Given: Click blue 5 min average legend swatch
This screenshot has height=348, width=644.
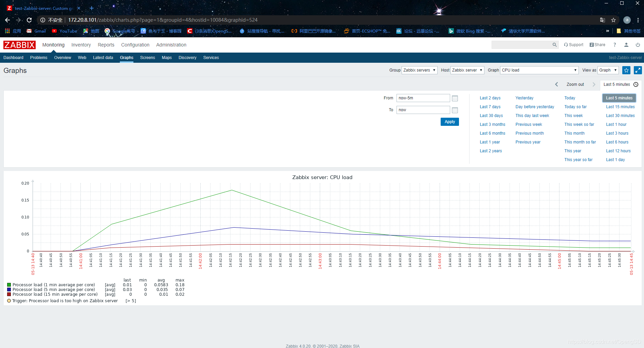Looking at the screenshot, I should tap(9, 290).
